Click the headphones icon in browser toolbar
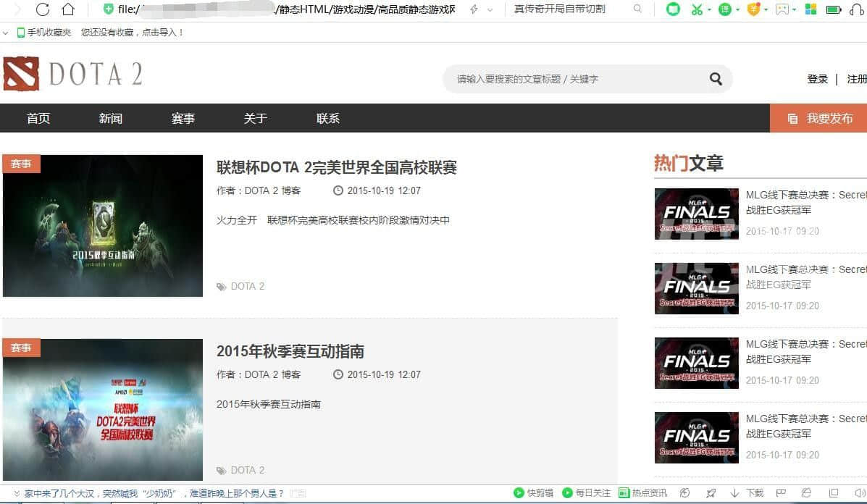The height and width of the screenshot is (504, 867). 856,9
